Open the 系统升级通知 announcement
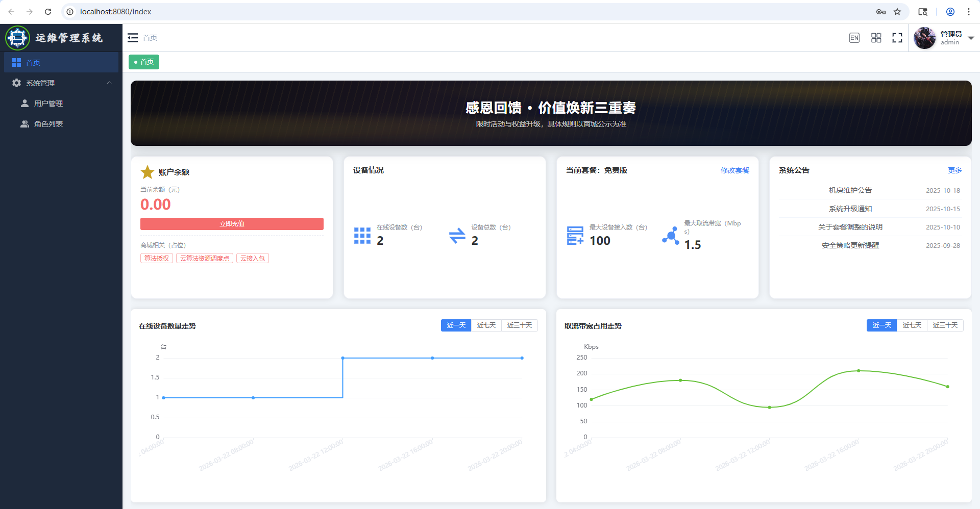The image size is (980, 509). coord(850,209)
